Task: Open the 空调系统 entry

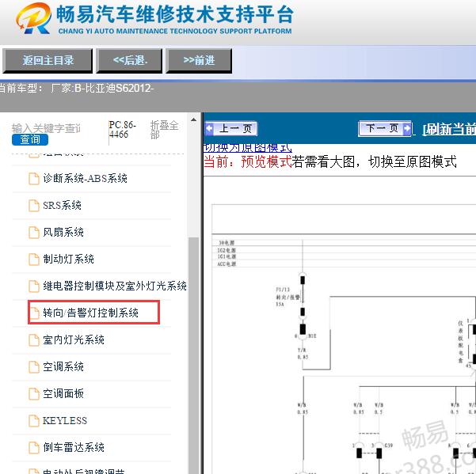Action: (x=63, y=366)
